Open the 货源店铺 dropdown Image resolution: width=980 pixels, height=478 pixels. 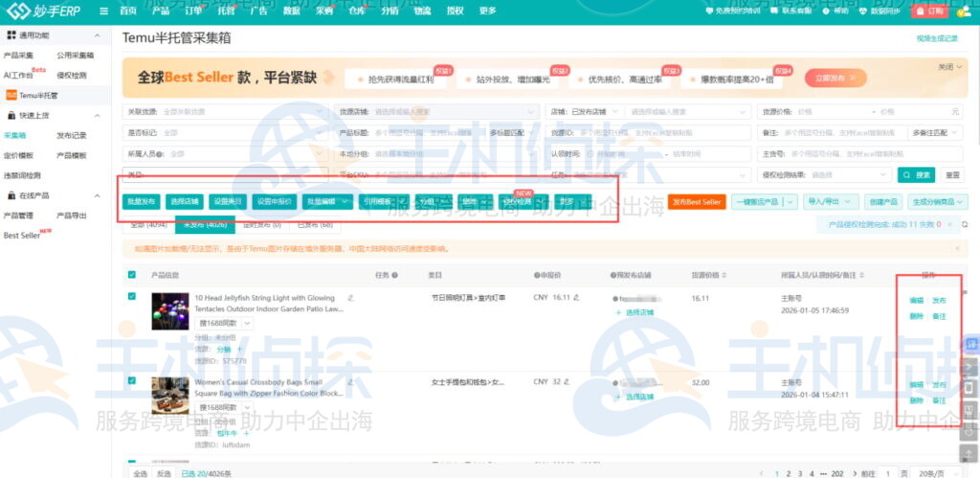(x=436, y=112)
